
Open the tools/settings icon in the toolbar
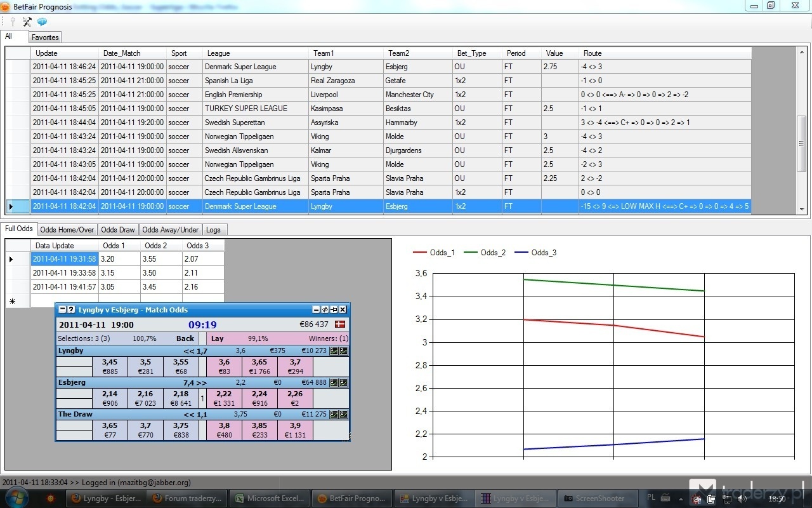tap(27, 22)
